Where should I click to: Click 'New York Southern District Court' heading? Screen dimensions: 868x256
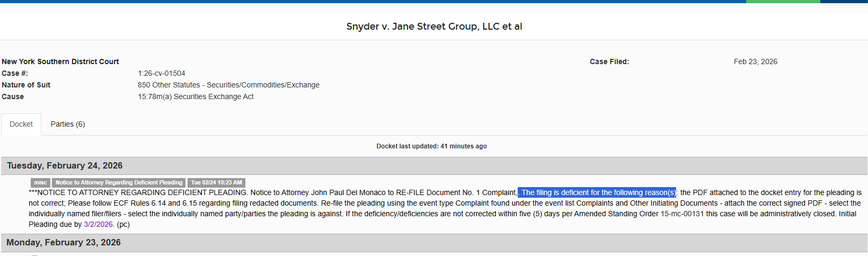60,61
